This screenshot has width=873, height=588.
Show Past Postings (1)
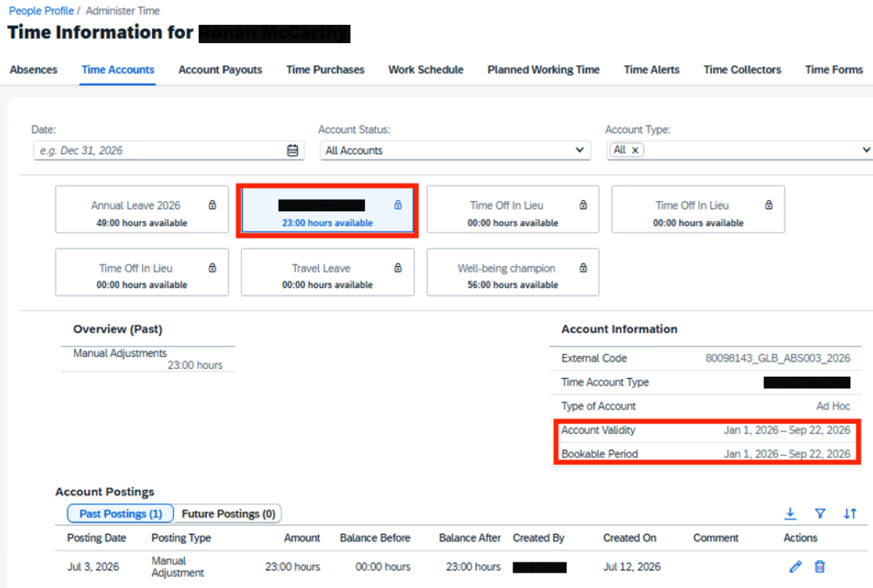(x=120, y=513)
